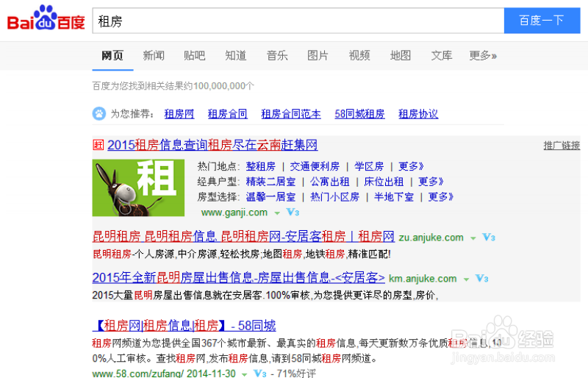Open the 精装二居室 link
This screenshot has height=378, width=588.
pyautogui.click(x=270, y=182)
